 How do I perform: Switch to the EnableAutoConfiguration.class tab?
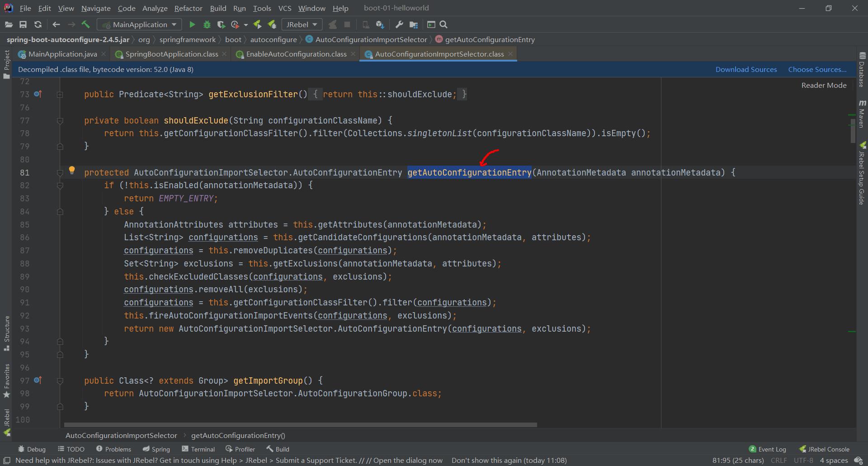point(296,54)
